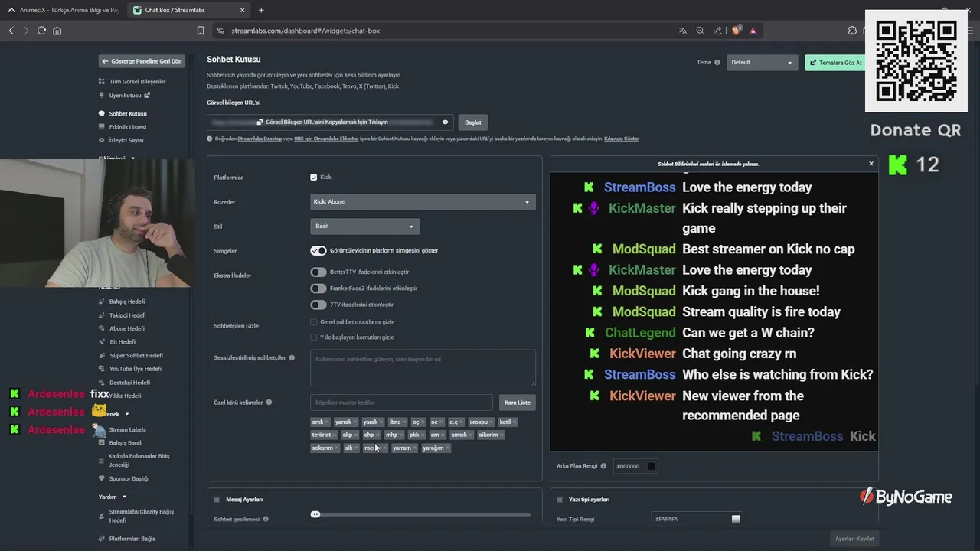Remove the 'yarağım' word tag
The image size is (980, 551).
coord(448,448)
